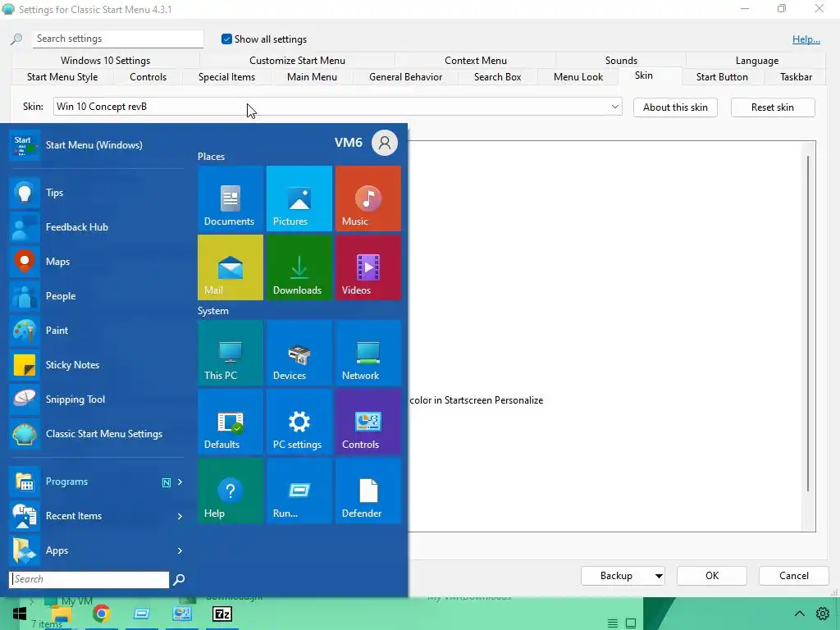
Task: Click About this skin button
Action: [x=675, y=107]
